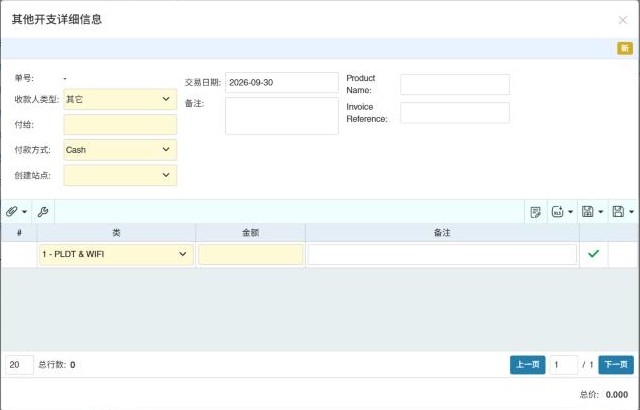Click the 备注 column header
This screenshot has height=410, width=640.
[442, 233]
